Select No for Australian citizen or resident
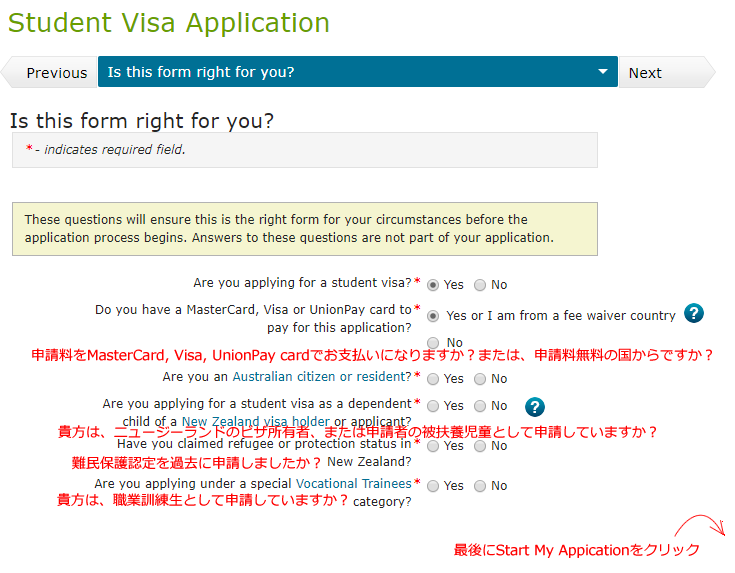This screenshot has width=735, height=573. tap(480, 379)
